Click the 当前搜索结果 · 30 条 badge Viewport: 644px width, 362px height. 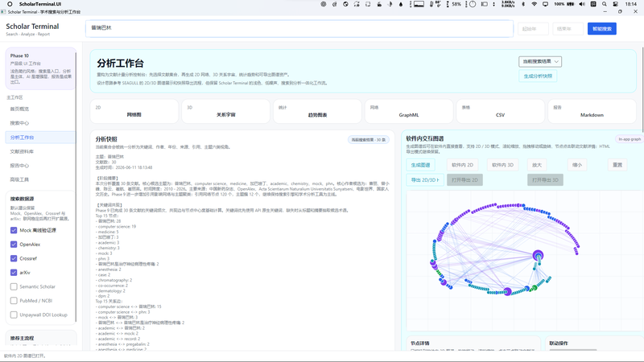369,139
